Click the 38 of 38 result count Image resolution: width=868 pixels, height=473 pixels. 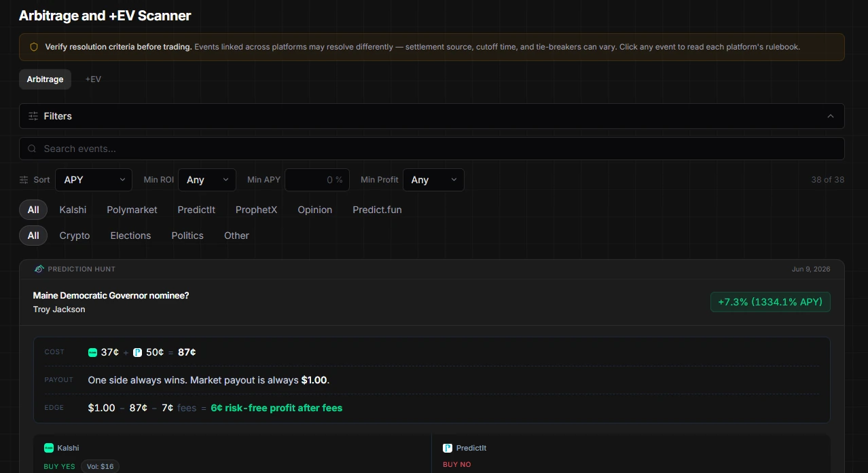click(x=828, y=180)
